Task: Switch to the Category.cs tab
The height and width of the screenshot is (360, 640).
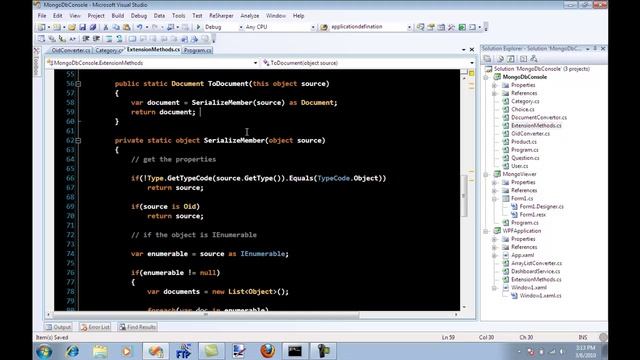Action: click(x=109, y=50)
